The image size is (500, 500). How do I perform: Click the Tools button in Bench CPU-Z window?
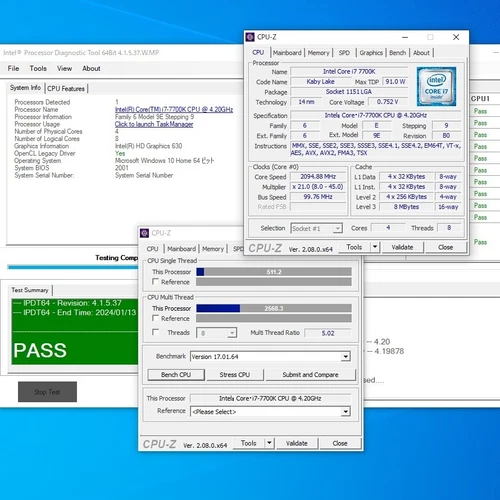click(248, 443)
